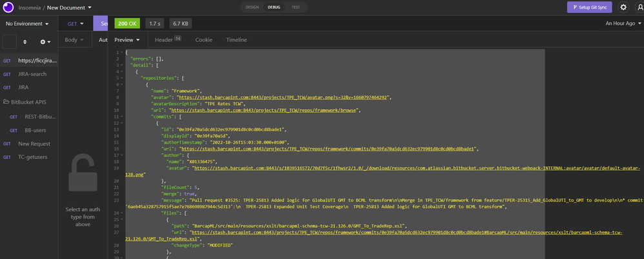644x259 pixels.
Task: Expand the BitBucket APIS folder icon
Action: pos(6,102)
